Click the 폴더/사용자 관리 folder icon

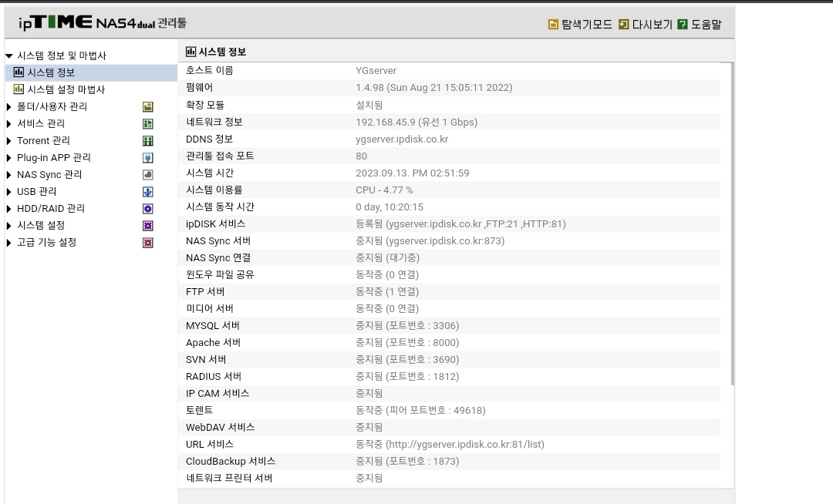pyautogui.click(x=147, y=106)
